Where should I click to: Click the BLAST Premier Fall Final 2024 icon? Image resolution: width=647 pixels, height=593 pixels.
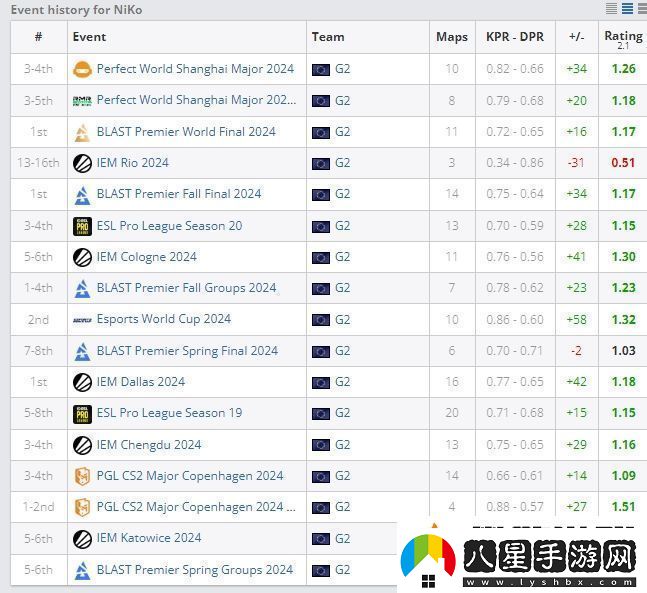(82, 195)
